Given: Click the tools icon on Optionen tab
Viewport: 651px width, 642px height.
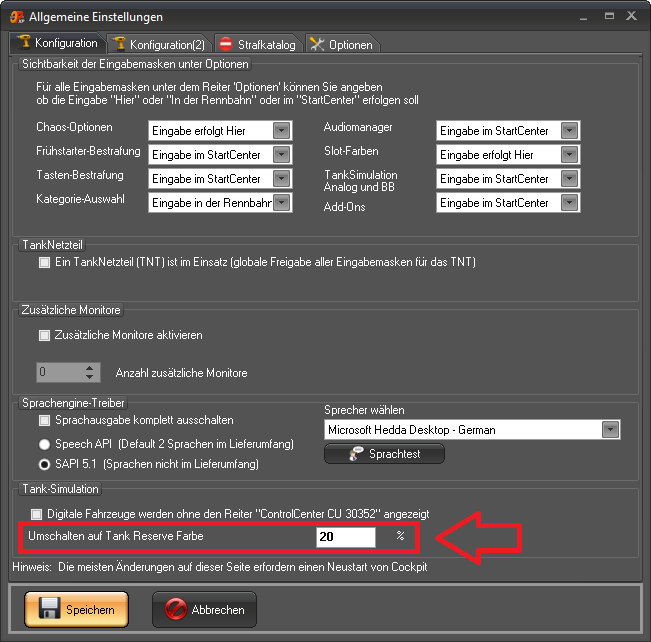Looking at the screenshot, I should [x=317, y=44].
